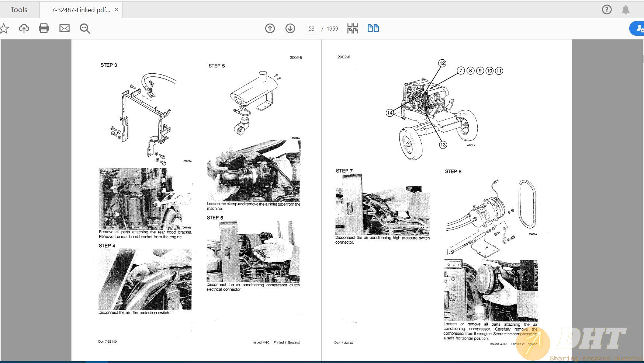Image resolution: width=644 pixels, height=363 pixels.
Task: Switch to the Tools tab
Action: click(x=19, y=10)
